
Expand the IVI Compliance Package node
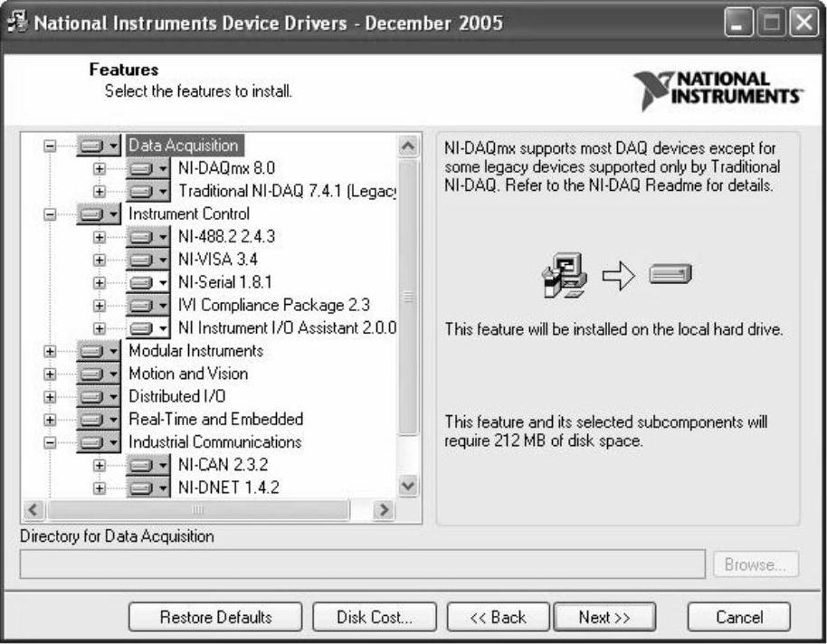pyautogui.click(x=100, y=306)
